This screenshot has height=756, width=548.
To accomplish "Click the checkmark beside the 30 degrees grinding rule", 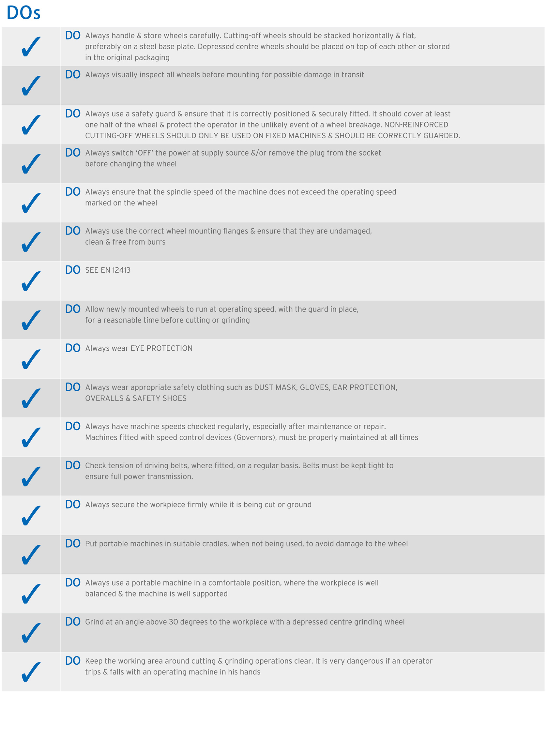I will coord(31,633).
